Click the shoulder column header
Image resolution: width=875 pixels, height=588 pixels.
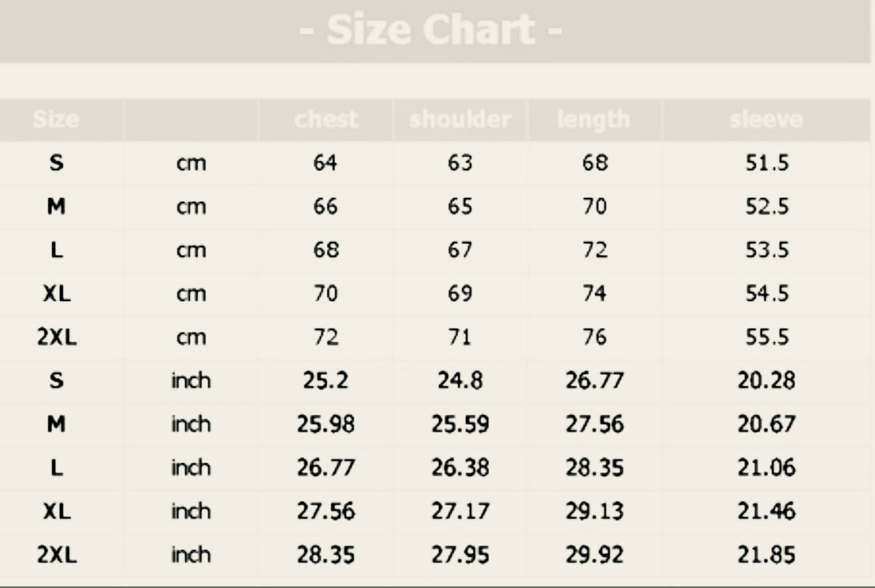460,120
